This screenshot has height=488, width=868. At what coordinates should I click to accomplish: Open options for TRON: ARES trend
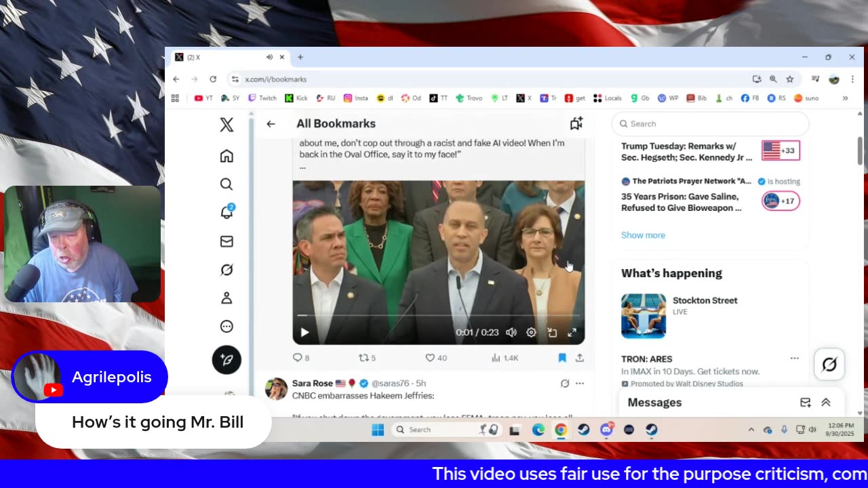coord(795,359)
